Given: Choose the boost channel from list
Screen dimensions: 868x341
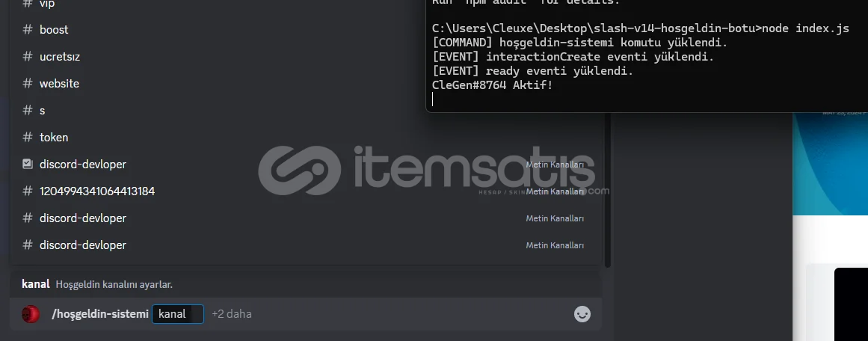Looking at the screenshot, I should pyautogui.click(x=305, y=30).
